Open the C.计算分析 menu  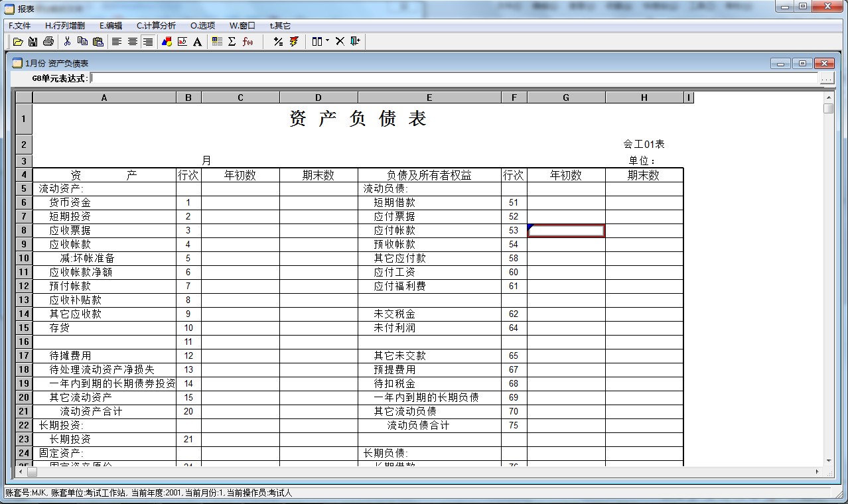[157, 25]
